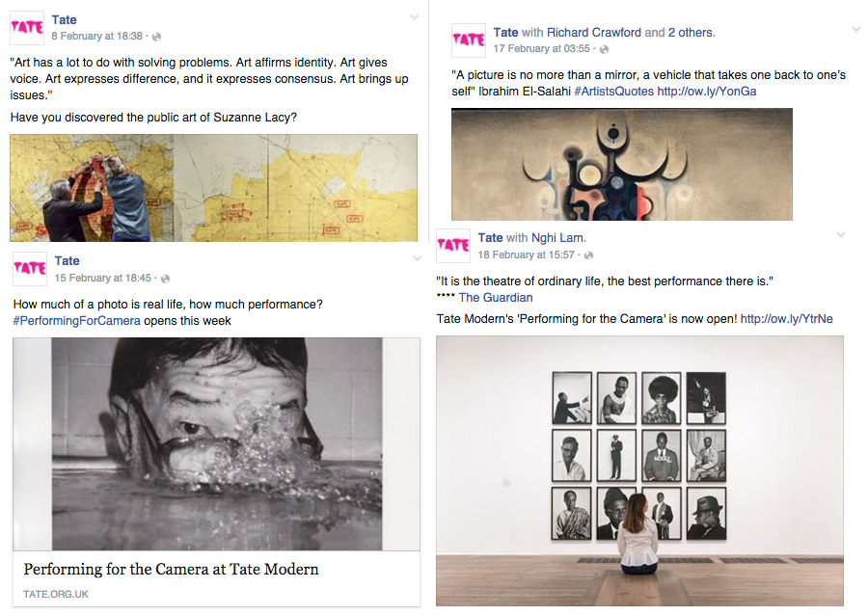This screenshot has width=868, height=615.
Task: Click public globe icon beside 15 February timestamp
Action: pos(165,279)
